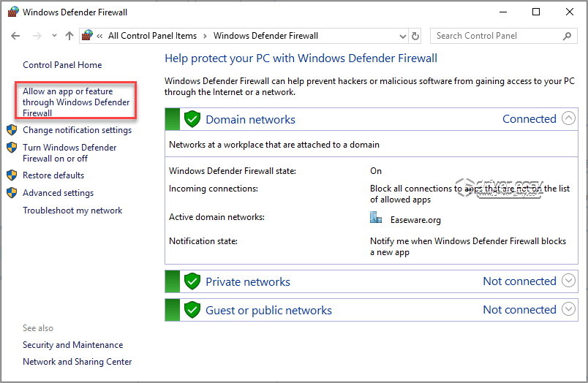Close the Windows Defender Firewall window
Image resolution: width=588 pixels, height=383 pixels.
click(570, 12)
